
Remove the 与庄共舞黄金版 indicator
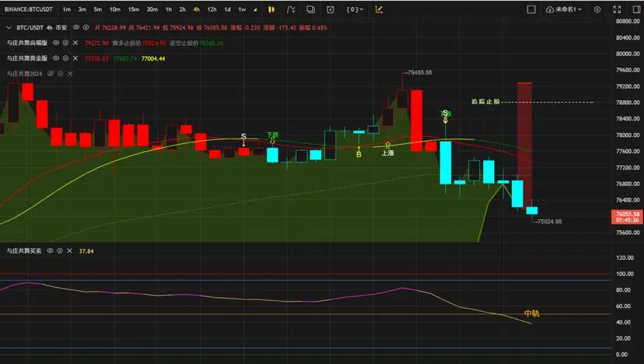click(75, 58)
